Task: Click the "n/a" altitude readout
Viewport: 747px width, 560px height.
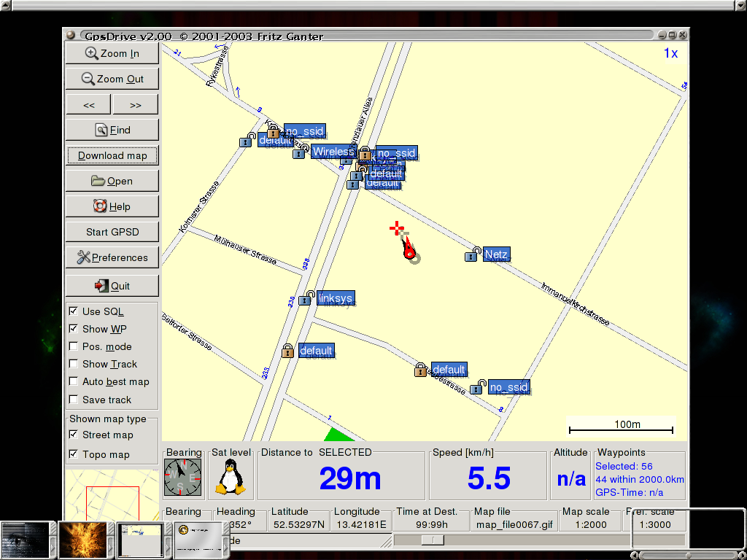Action: tap(571, 478)
